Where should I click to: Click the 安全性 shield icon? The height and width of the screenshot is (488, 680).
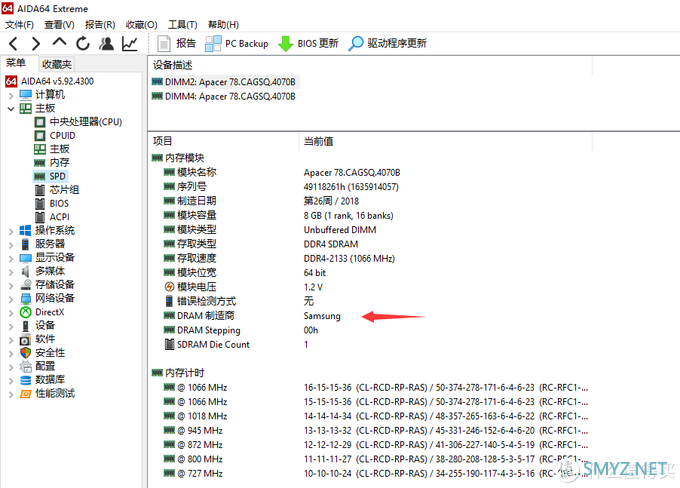[26, 353]
